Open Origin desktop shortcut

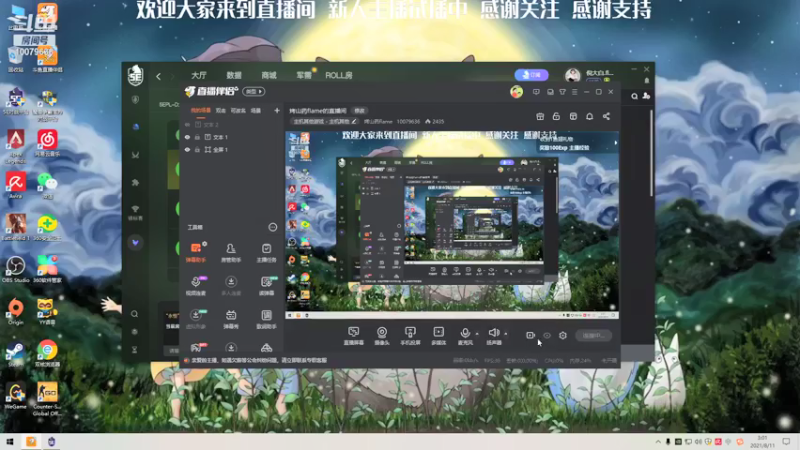(15, 312)
